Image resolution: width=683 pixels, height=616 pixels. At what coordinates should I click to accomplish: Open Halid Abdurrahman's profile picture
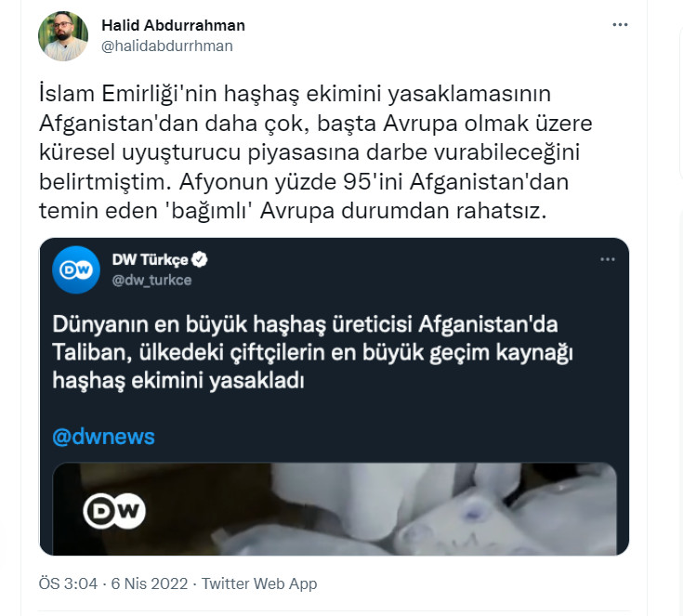(63, 36)
